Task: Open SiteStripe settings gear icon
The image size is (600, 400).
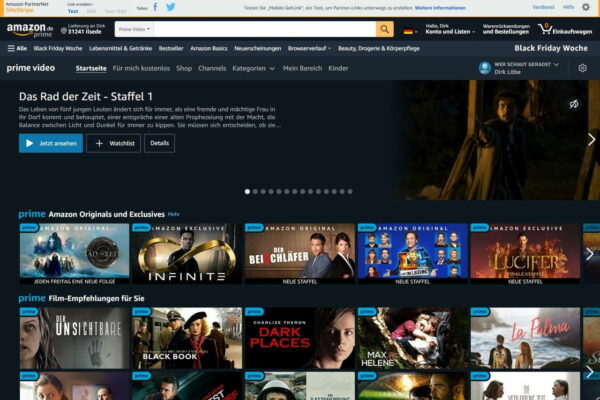Action: pyautogui.click(x=585, y=7)
